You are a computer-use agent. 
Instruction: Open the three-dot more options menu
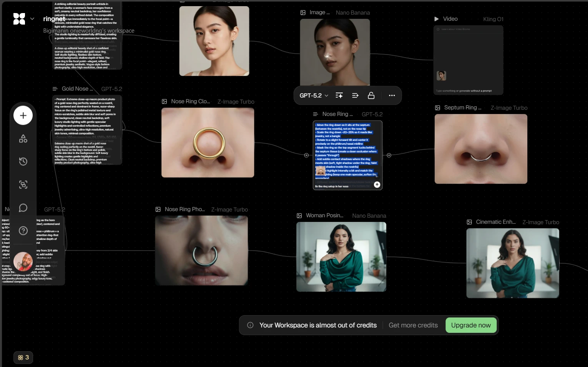(392, 96)
